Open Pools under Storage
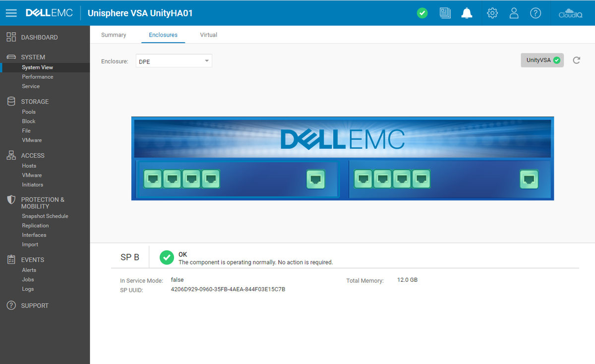595x364 pixels. (x=29, y=112)
